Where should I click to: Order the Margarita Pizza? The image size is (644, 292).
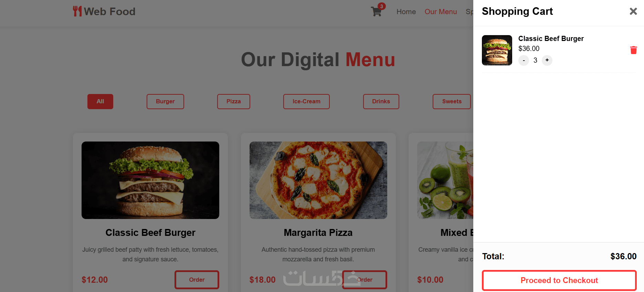pyautogui.click(x=365, y=280)
